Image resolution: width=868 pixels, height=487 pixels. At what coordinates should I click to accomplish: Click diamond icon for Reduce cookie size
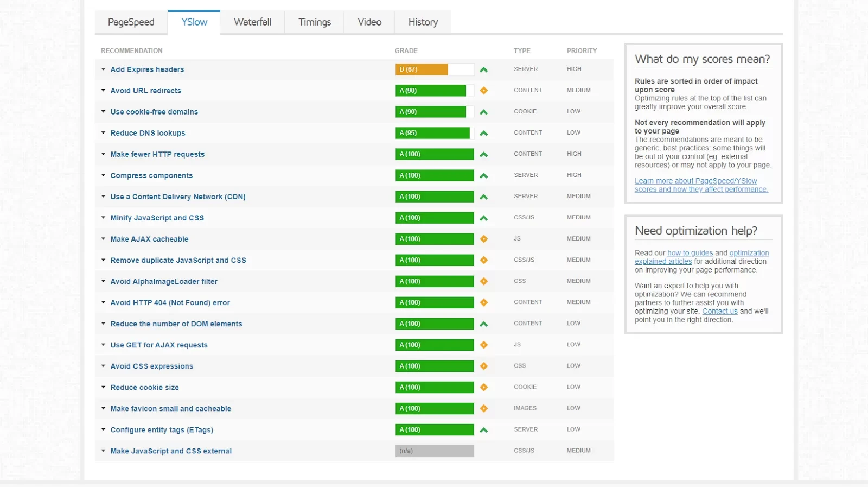click(x=484, y=387)
